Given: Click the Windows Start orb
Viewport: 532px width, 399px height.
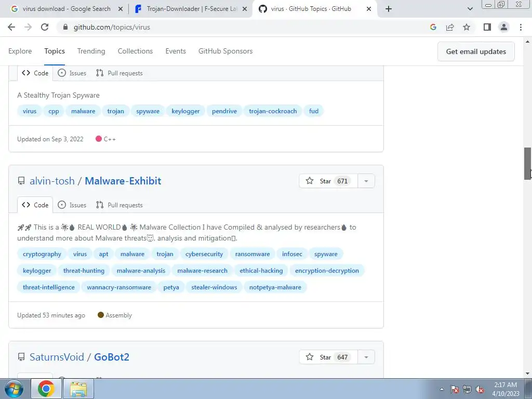Looking at the screenshot, I should [14, 389].
